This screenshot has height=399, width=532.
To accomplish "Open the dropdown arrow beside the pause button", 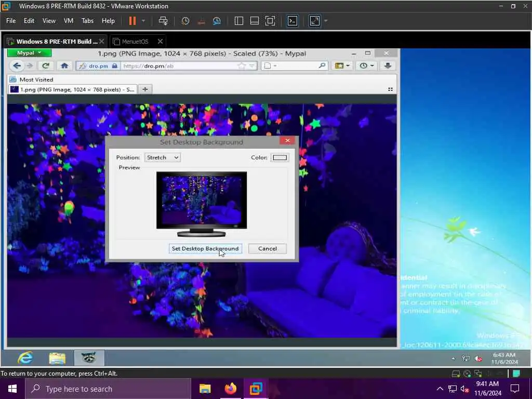I will 143,21.
